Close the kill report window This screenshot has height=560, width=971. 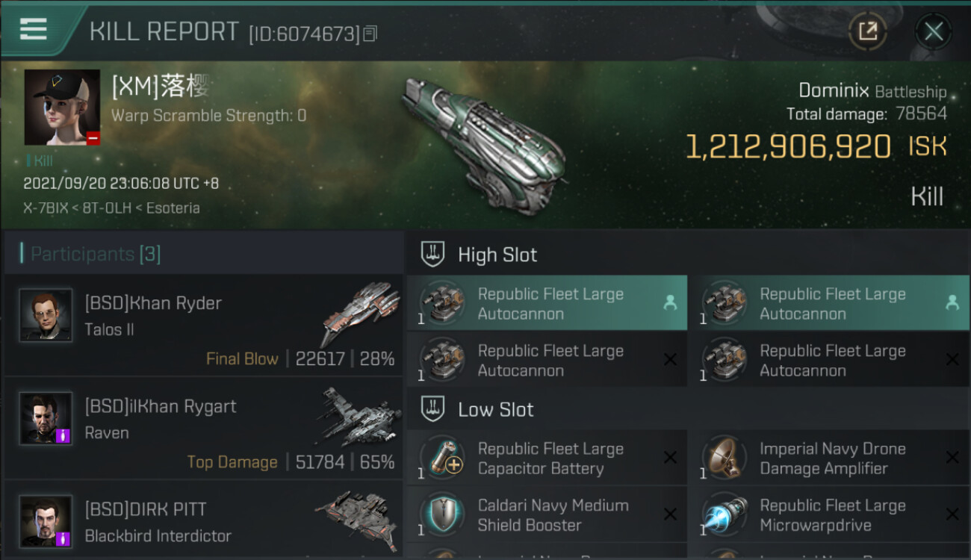coord(933,31)
